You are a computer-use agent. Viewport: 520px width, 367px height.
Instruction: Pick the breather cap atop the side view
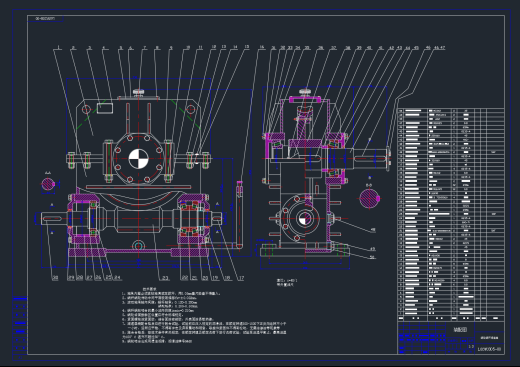[305, 92]
